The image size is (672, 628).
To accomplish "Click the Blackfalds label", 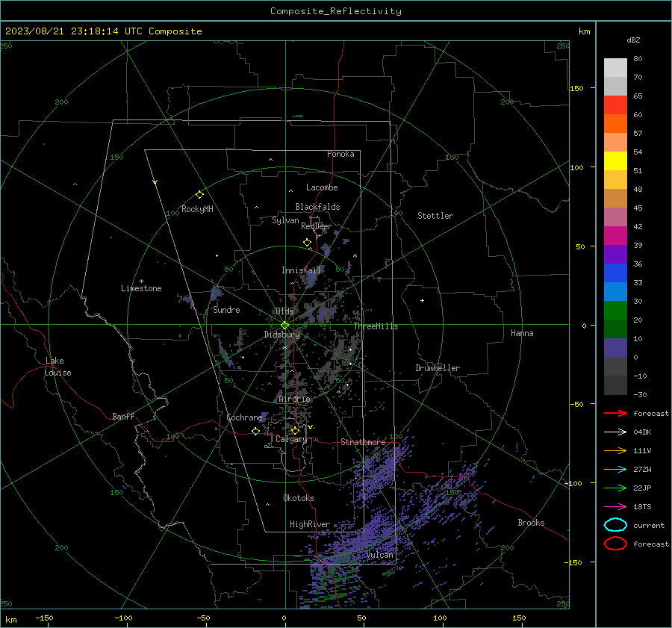I will coord(317,207).
